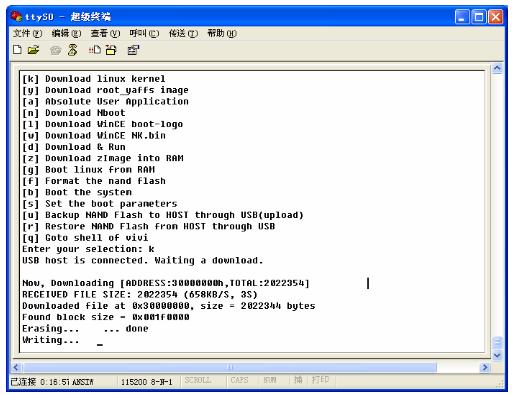Click the vertical scrollbar up arrow
Screen dimensions: 512x395
tap(497, 68)
